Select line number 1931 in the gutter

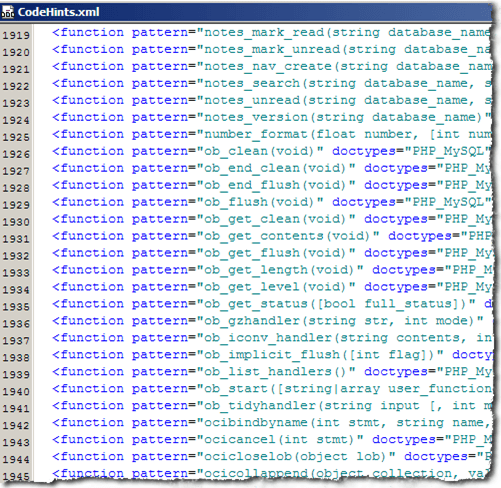tap(16, 239)
